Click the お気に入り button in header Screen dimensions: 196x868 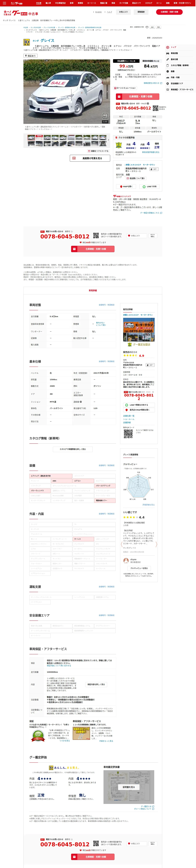[124, 12]
